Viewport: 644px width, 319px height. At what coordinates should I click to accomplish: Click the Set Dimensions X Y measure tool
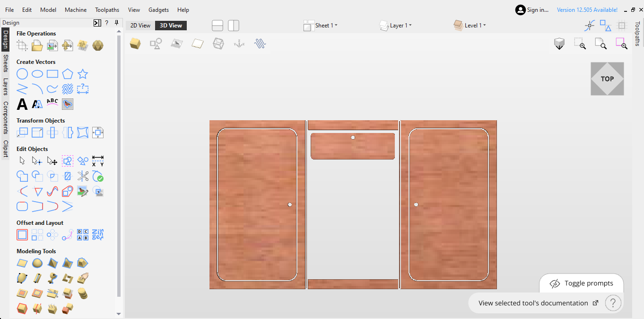pyautogui.click(x=98, y=161)
